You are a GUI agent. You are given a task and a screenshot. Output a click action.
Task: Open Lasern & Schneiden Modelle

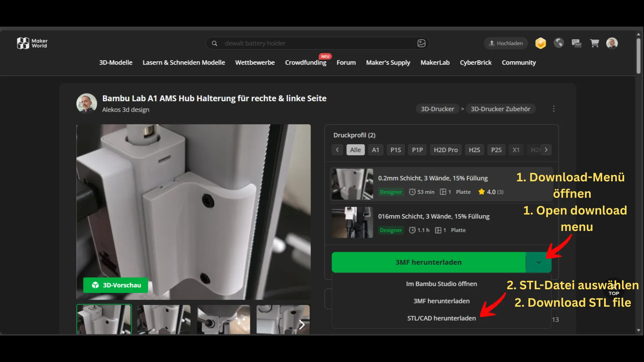coord(184,63)
